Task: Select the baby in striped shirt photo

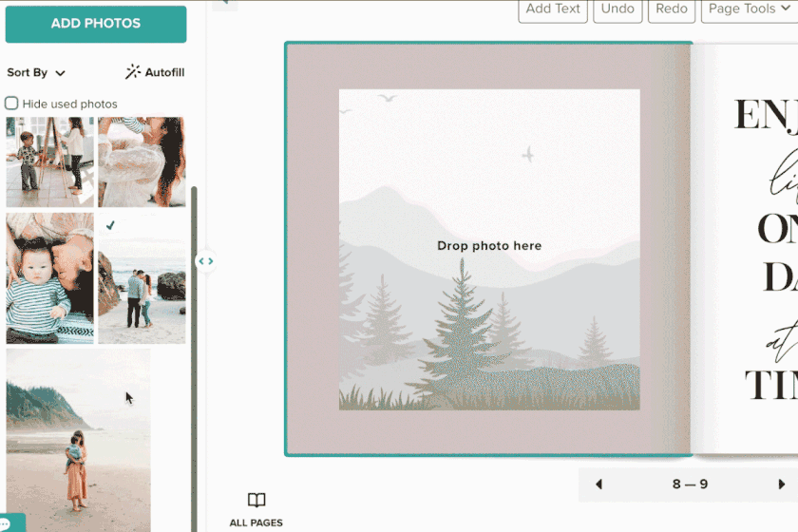Action: coord(49,278)
